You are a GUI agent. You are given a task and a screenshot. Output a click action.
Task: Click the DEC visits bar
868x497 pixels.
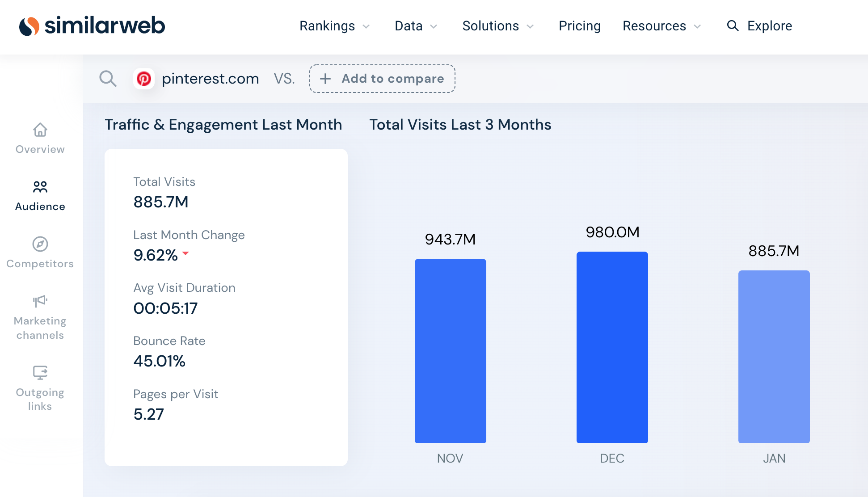pos(612,347)
